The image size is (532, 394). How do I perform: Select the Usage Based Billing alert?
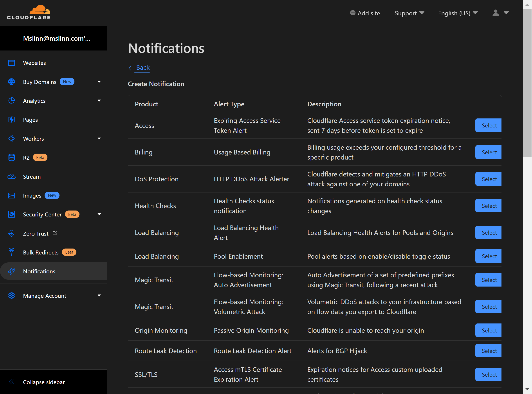[x=489, y=152]
